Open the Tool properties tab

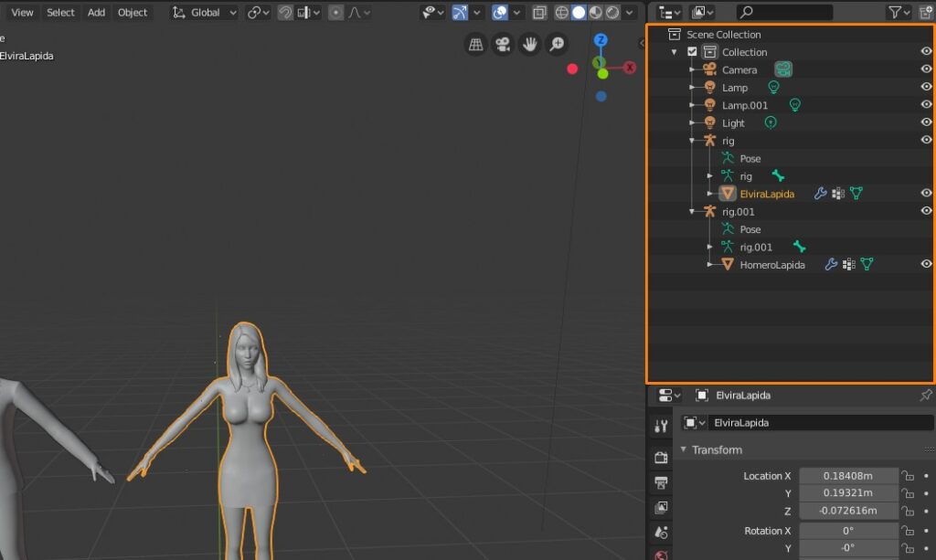(661, 426)
